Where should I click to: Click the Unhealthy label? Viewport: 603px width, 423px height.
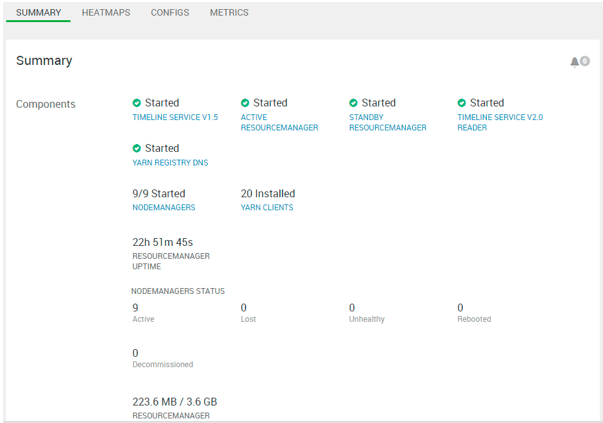[367, 319]
